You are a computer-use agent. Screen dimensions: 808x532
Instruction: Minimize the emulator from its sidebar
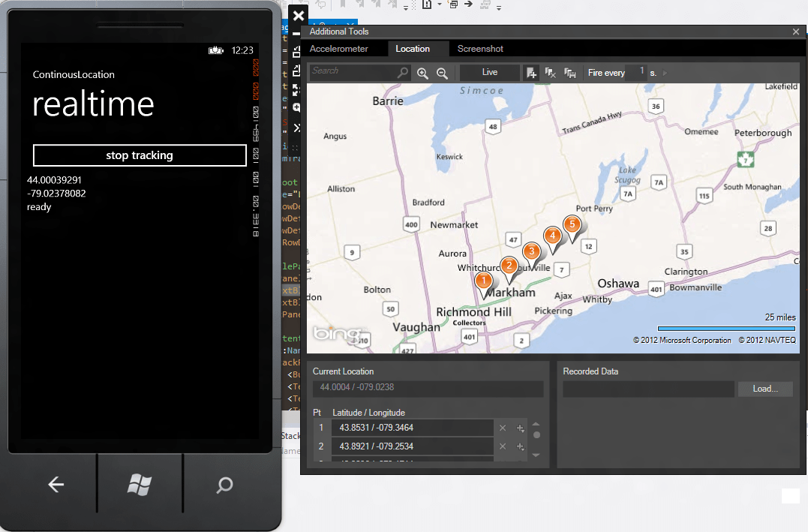pos(297,34)
